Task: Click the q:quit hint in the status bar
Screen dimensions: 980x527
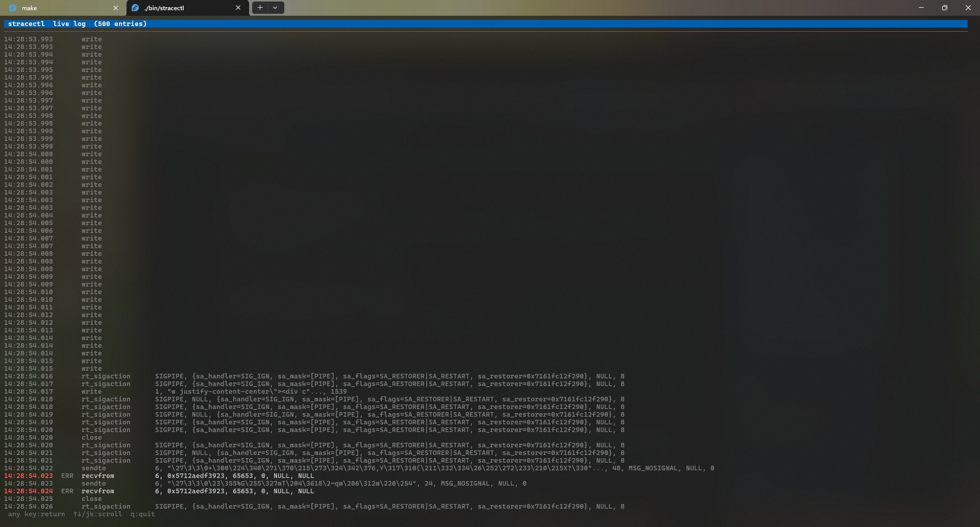Action: 143,514
